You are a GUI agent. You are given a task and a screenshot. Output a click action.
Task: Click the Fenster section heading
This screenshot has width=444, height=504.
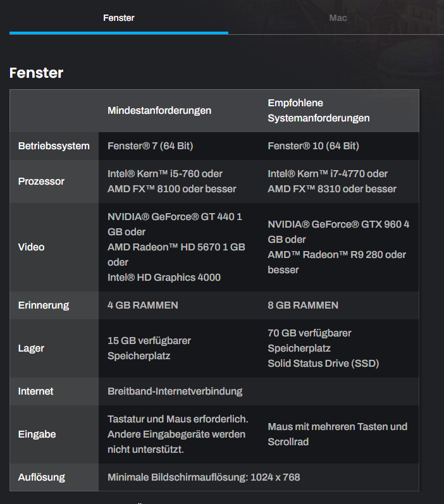click(37, 73)
